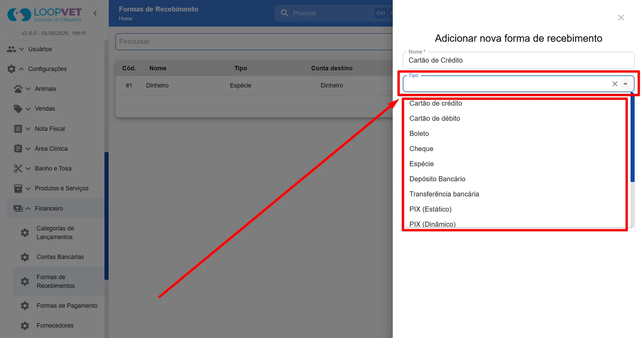Click the sidebar vertical scrollbar
Viewport: 644px width, 338px height.
pos(107,216)
